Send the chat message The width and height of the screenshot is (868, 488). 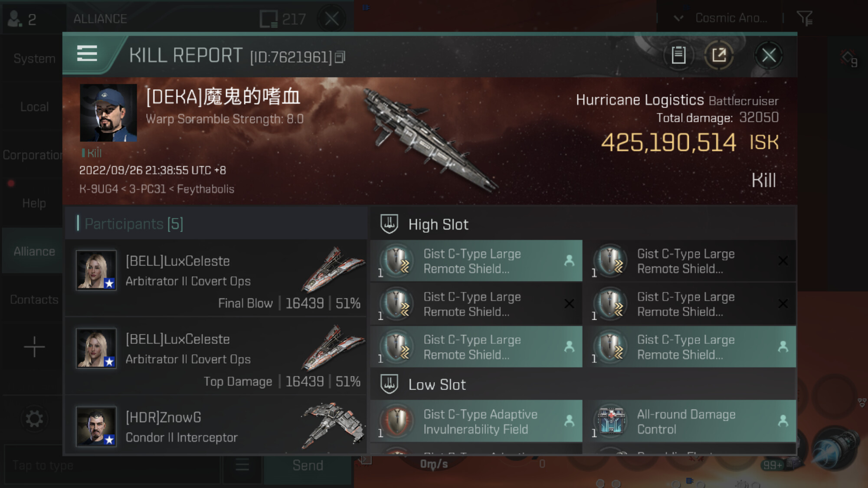click(x=308, y=465)
